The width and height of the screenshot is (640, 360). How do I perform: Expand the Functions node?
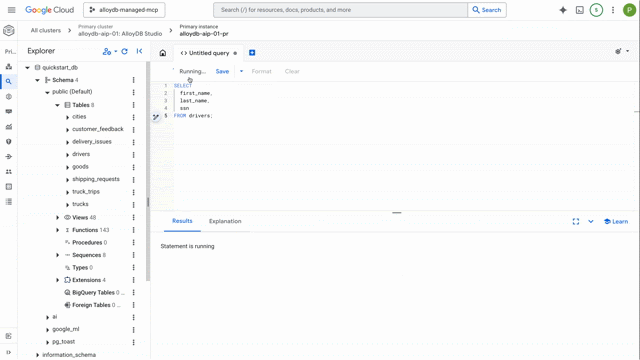(57, 230)
